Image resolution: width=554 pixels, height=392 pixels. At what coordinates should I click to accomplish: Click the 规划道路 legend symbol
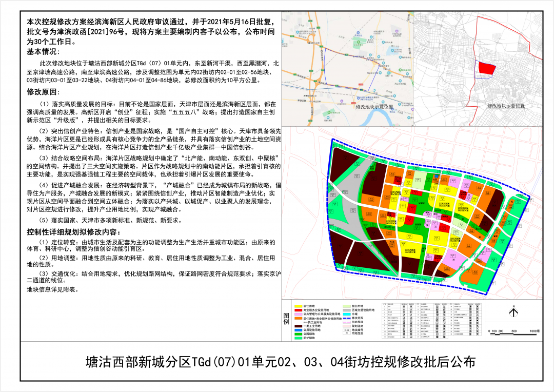pyautogui.click(x=347, y=326)
